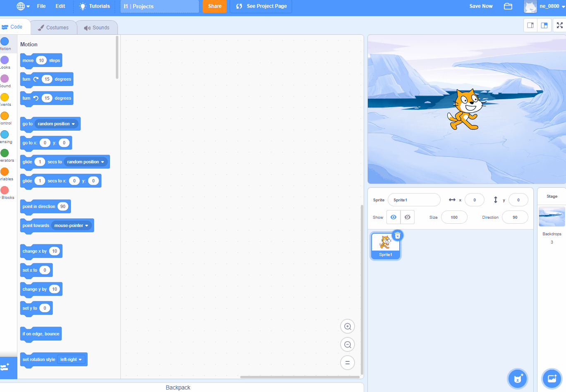Click the orange Share button
Image resolution: width=566 pixels, height=392 pixels.
[x=215, y=6]
